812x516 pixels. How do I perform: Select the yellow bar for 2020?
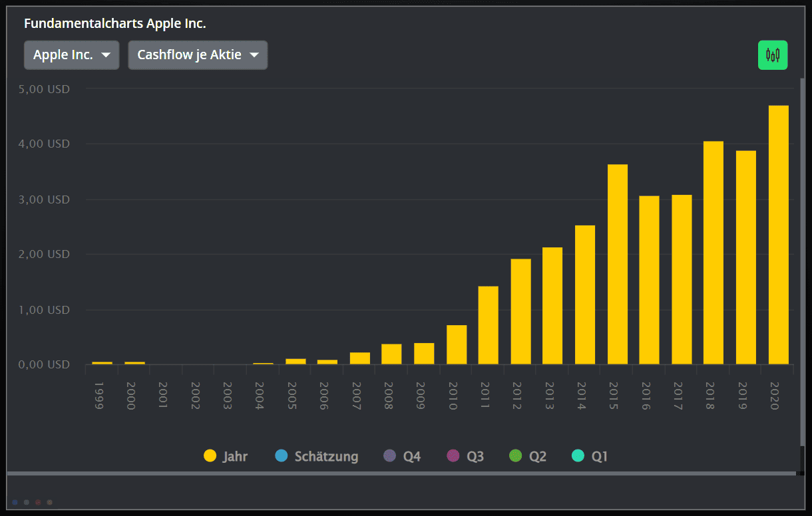(779, 235)
